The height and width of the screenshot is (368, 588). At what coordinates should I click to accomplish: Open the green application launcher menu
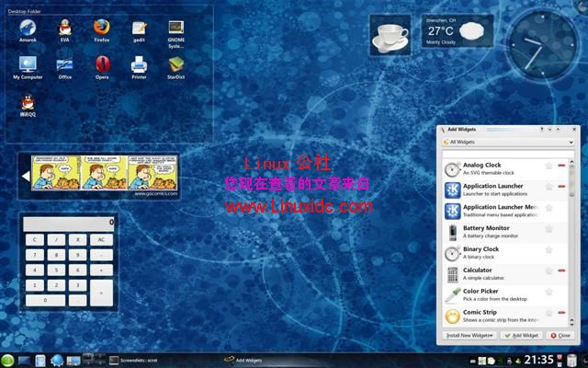[x=7, y=361]
